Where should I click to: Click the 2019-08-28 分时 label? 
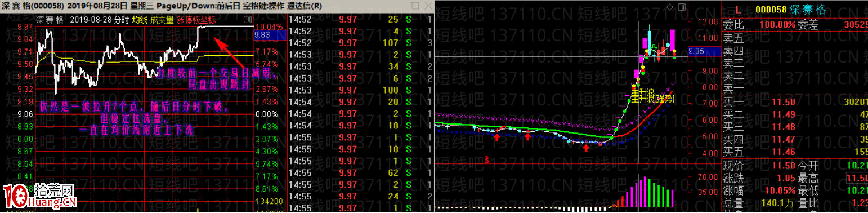point(100,19)
